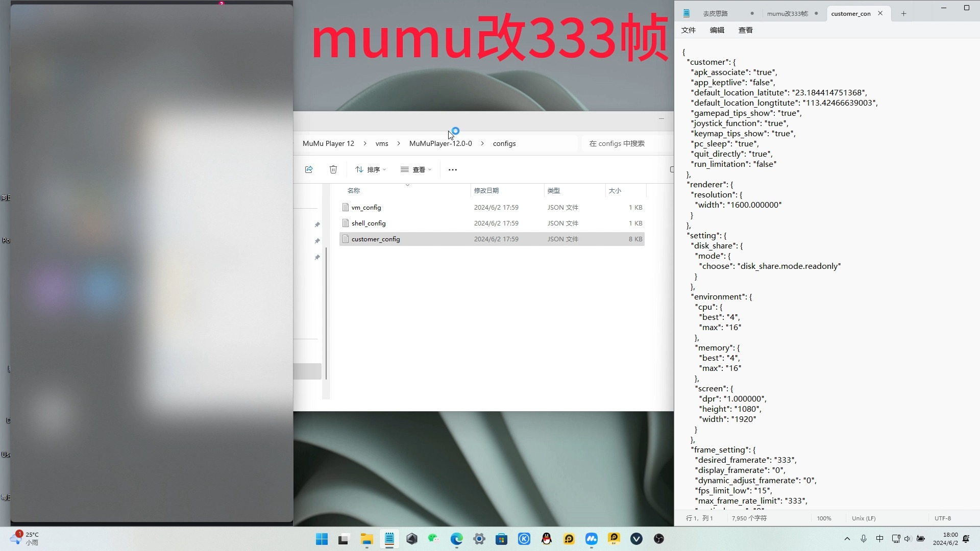Image resolution: width=980 pixels, height=551 pixels.
Task: Open Settings gear from taskbar
Action: [x=479, y=539]
